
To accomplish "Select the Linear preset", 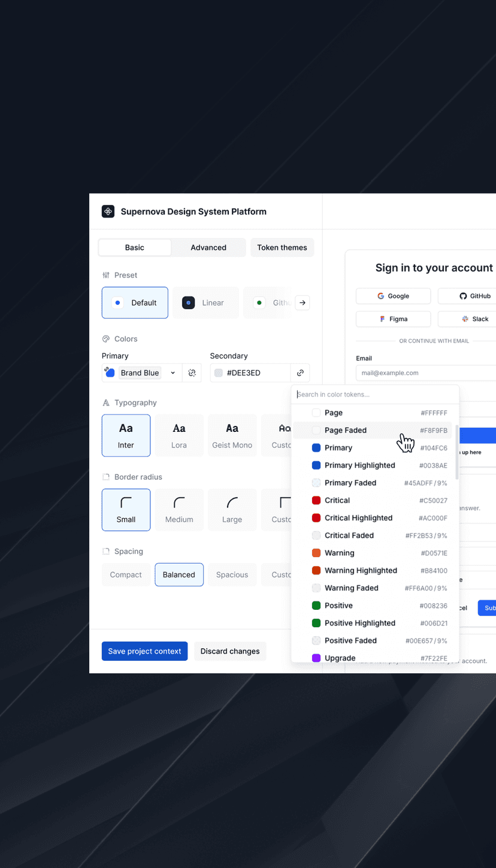I will click(205, 303).
